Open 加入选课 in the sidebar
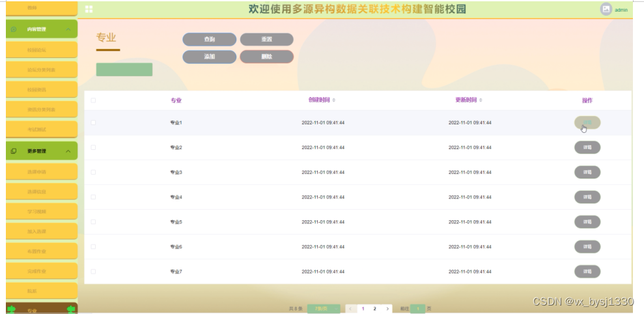This screenshot has height=314, width=644. 42,231
